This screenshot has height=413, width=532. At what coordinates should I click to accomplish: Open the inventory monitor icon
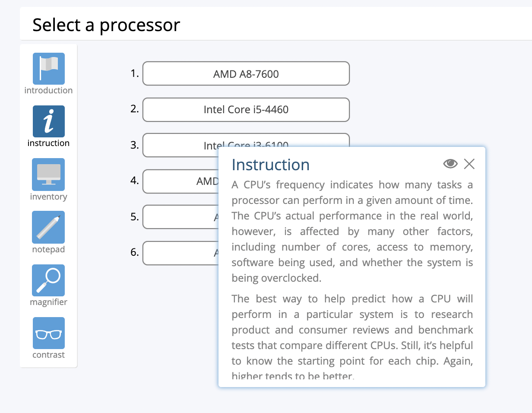tap(48, 174)
